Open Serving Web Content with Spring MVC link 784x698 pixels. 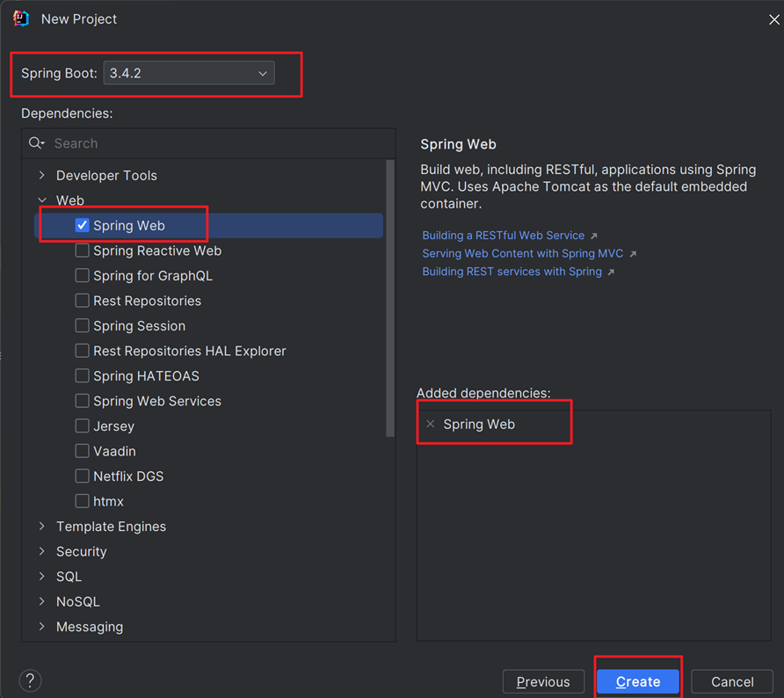522,253
